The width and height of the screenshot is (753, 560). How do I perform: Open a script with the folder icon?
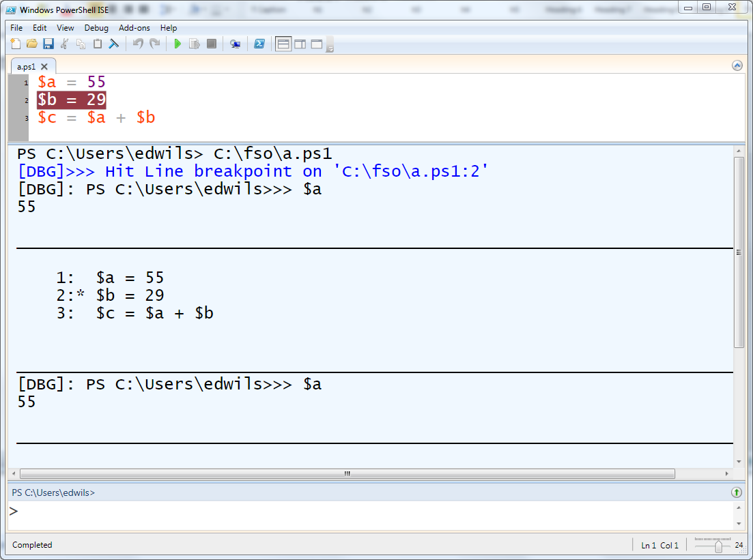coord(31,44)
